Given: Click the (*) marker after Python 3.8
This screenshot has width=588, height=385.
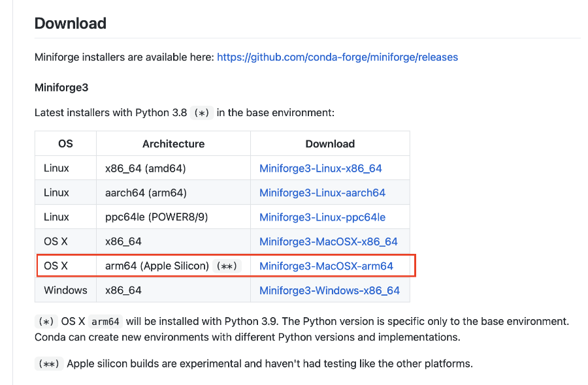Looking at the screenshot, I should tap(202, 113).
